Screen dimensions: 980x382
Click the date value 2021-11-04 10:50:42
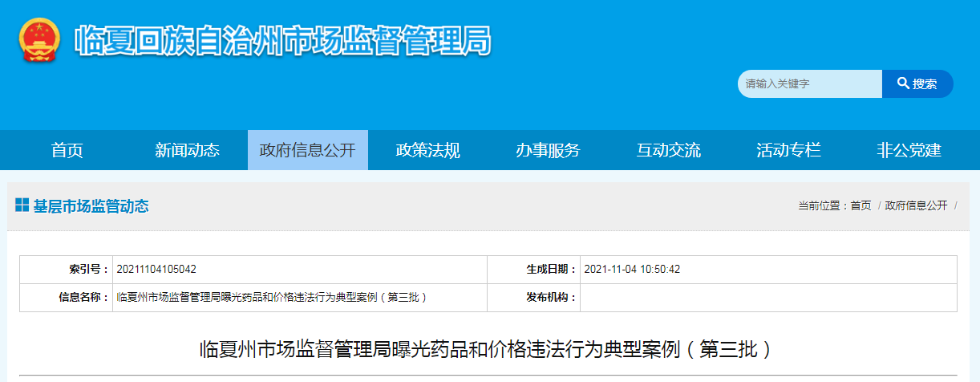point(633,270)
